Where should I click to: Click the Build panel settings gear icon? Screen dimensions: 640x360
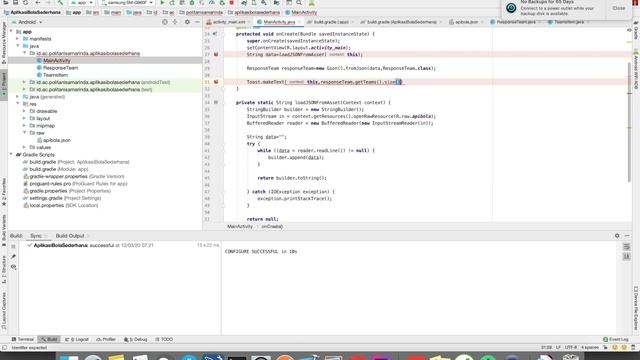tap(617, 236)
